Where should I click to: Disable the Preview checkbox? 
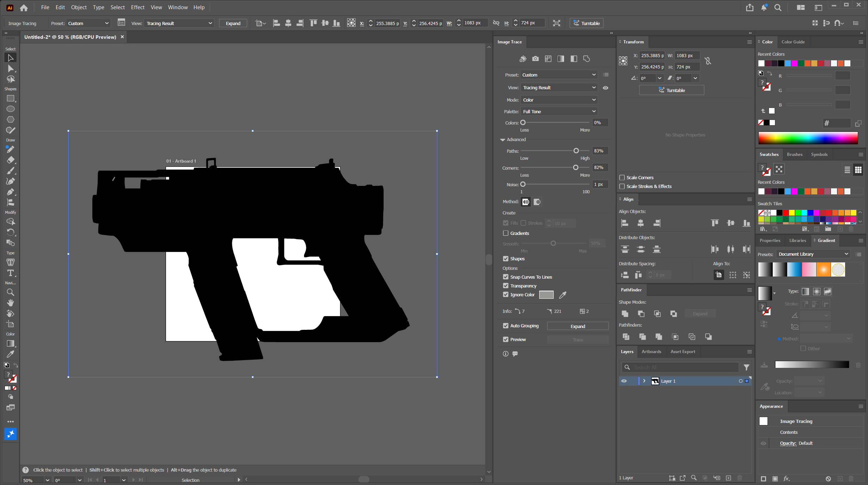click(506, 339)
